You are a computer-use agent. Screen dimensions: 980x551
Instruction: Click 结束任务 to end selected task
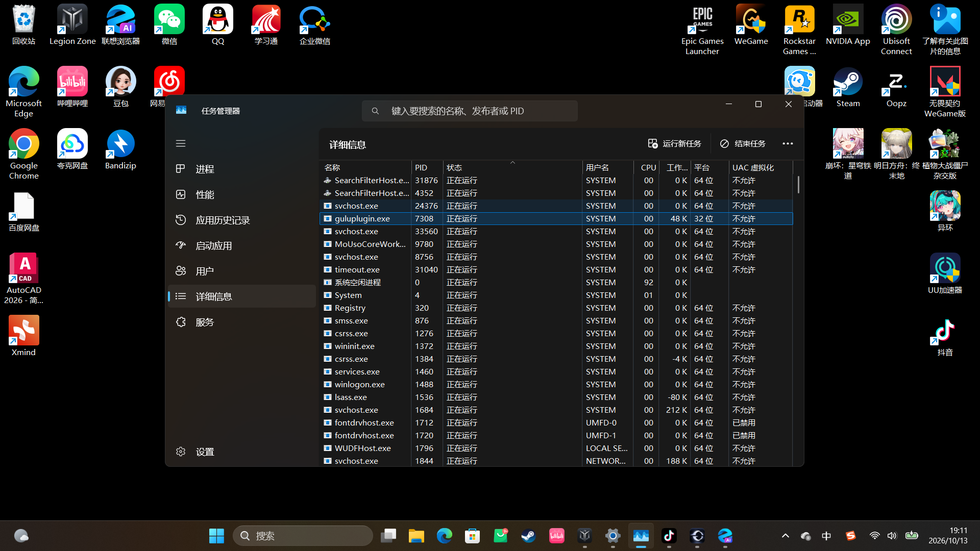pos(743,144)
